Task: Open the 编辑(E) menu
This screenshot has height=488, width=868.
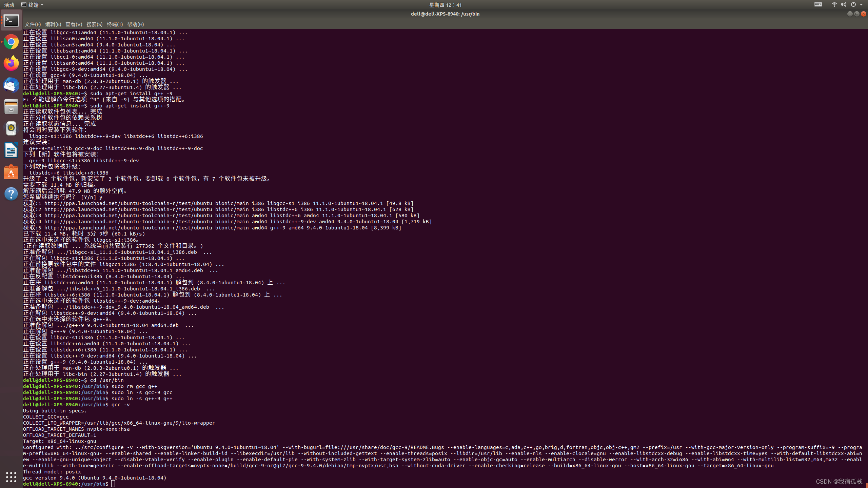Action: (53, 24)
